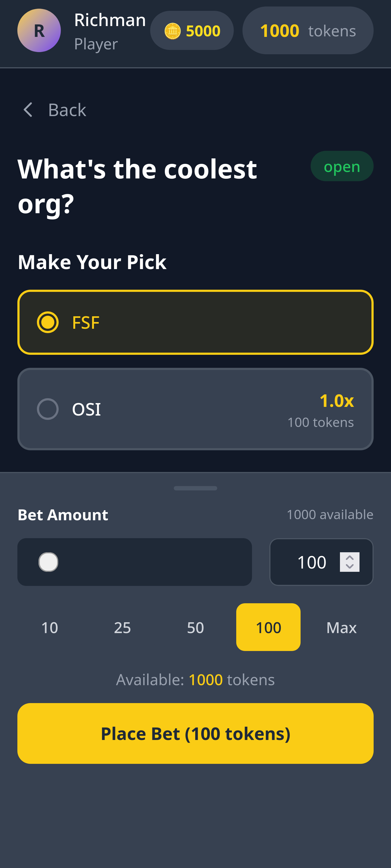Click the bottom sheet drag handle
Viewport: 391px width, 868px height.
(195, 488)
